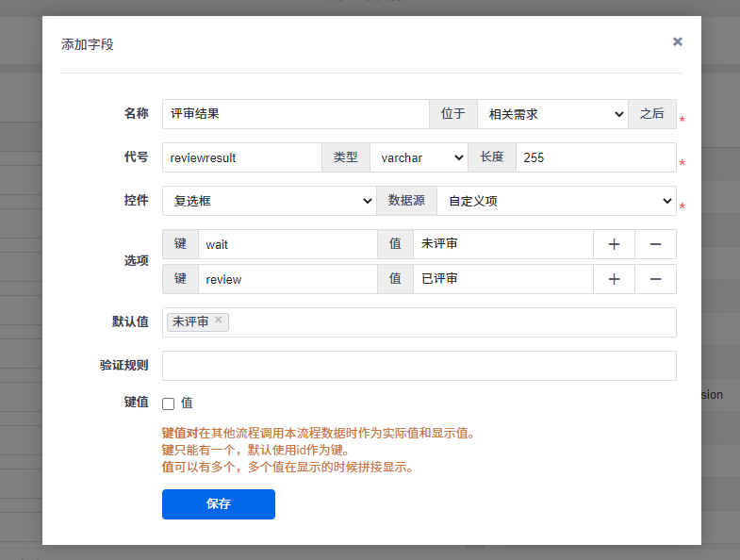Open the 自定义项 data source dropdown
The image size is (740, 560).
point(556,201)
